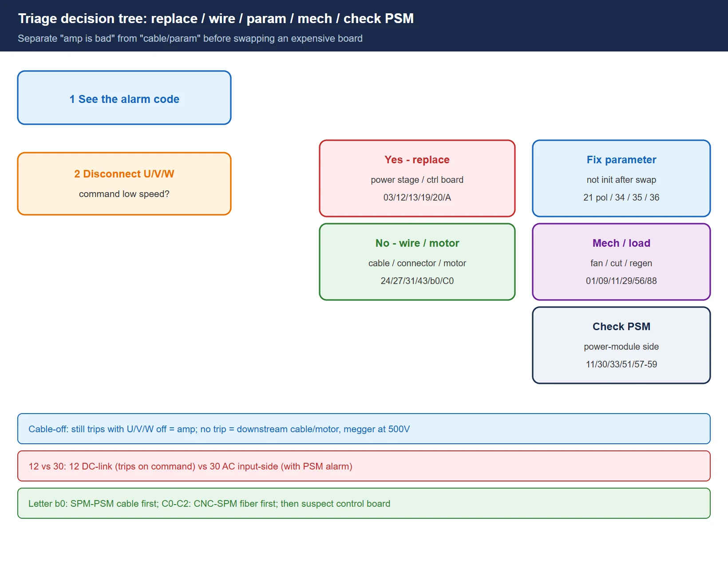Click the 'Letter b0' SPM-PSM cable note

point(364,503)
